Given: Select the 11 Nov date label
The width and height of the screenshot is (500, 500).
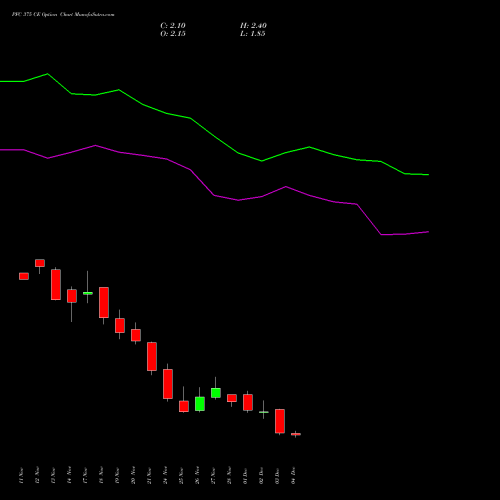Looking at the screenshot, I should pos(21,475).
